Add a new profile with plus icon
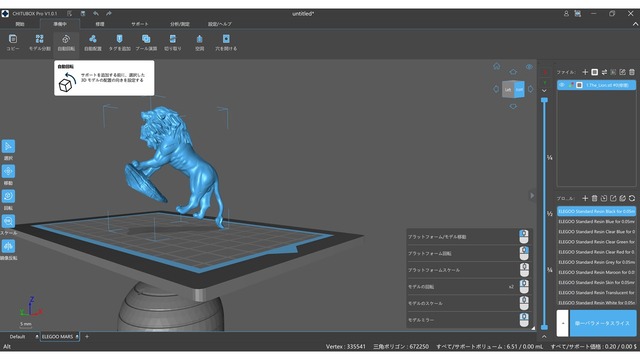The height and width of the screenshot is (360, 640). (585, 198)
